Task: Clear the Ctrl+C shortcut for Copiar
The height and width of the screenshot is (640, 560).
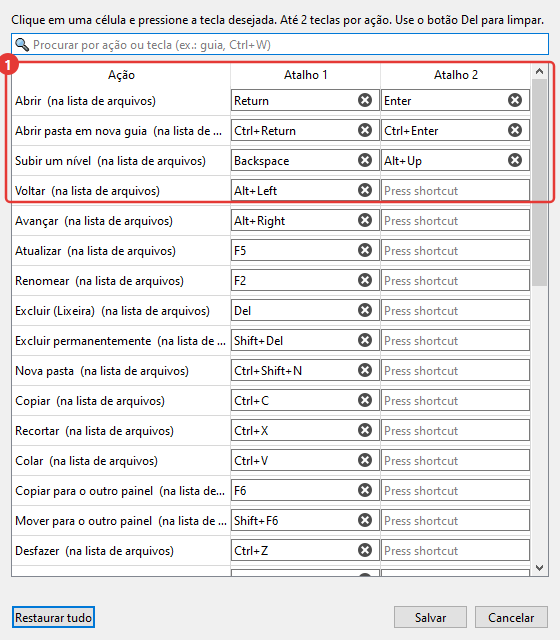Action: 365,400
